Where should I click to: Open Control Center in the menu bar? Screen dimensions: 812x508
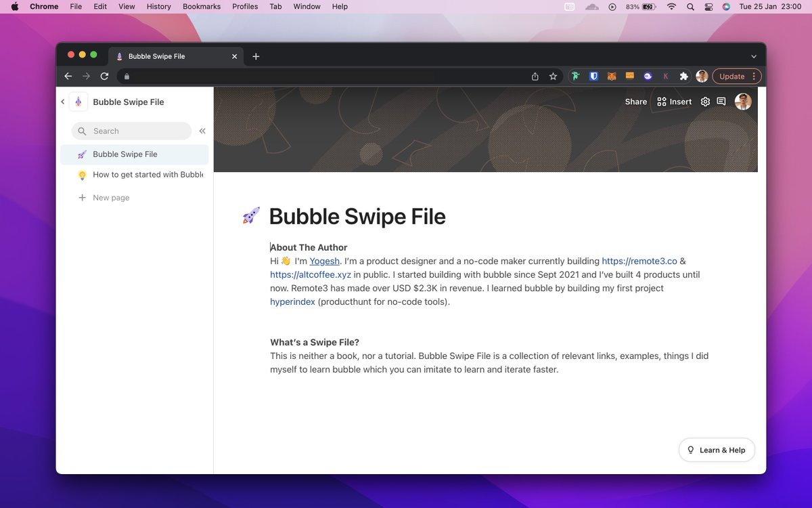tap(708, 7)
